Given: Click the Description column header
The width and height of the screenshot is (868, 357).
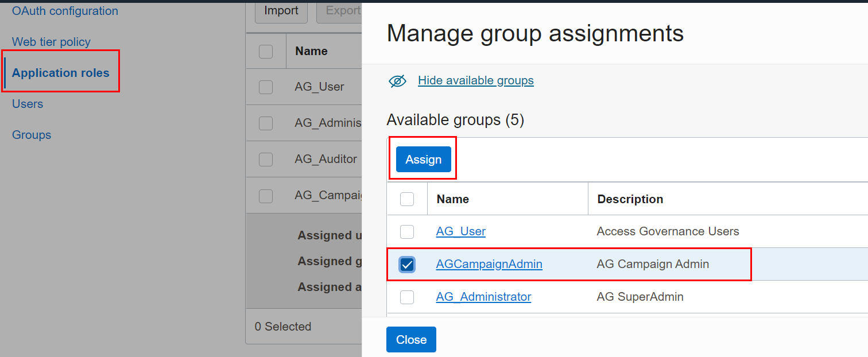Looking at the screenshot, I should (x=630, y=199).
